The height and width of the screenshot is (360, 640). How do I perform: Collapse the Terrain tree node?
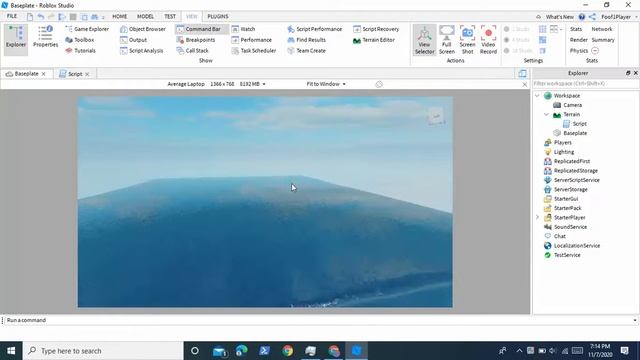pyautogui.click(x=547, y=114)
